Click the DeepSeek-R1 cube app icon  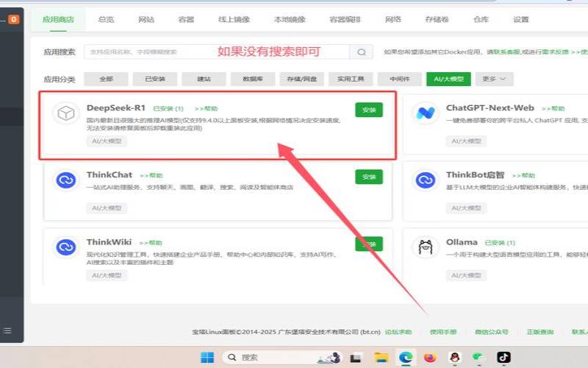click(x=66, y=114)
